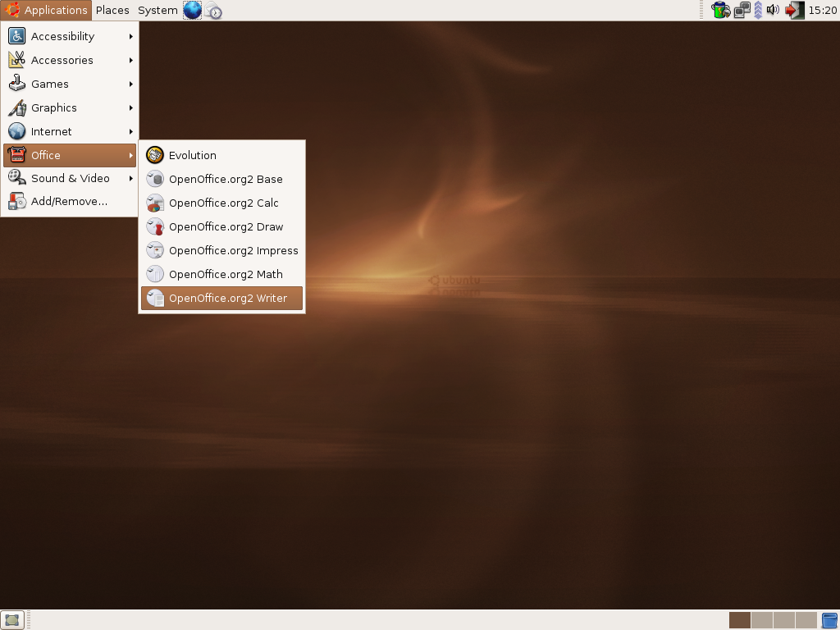The width and height of the screenshot is (840, 630).
Task: Click the log out door icon
Action: (793, 10)
